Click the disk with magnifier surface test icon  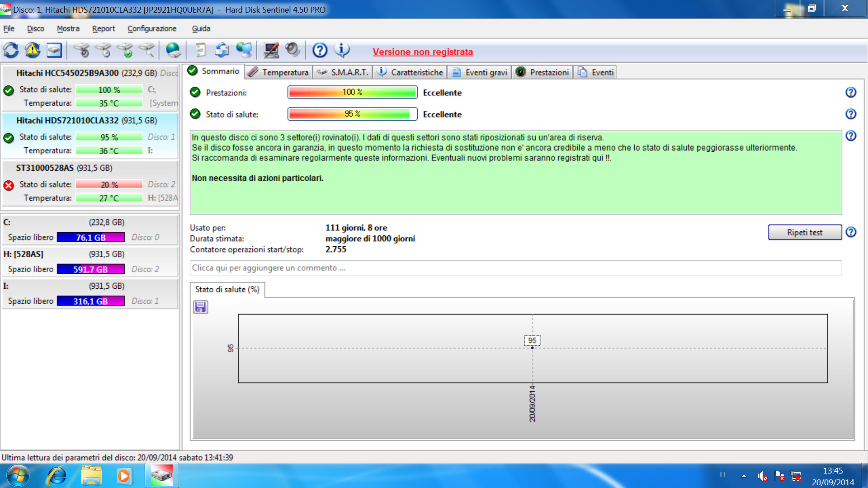(147, 50)
